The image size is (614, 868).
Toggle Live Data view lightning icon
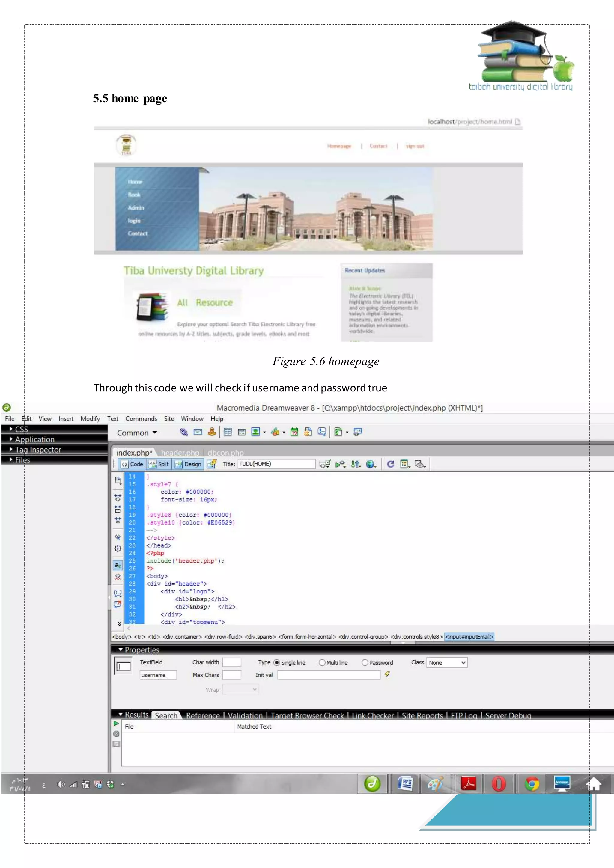212,464
